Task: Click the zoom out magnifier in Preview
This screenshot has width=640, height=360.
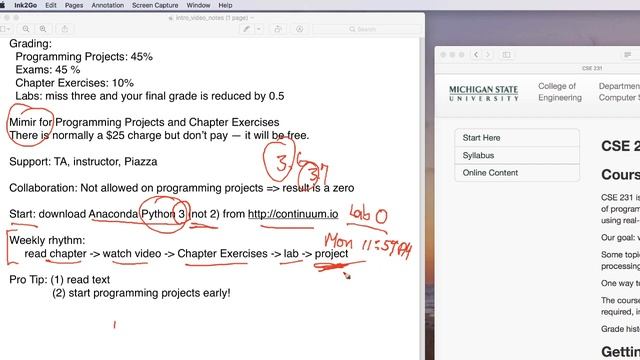Action: click(x=26, y=29)
